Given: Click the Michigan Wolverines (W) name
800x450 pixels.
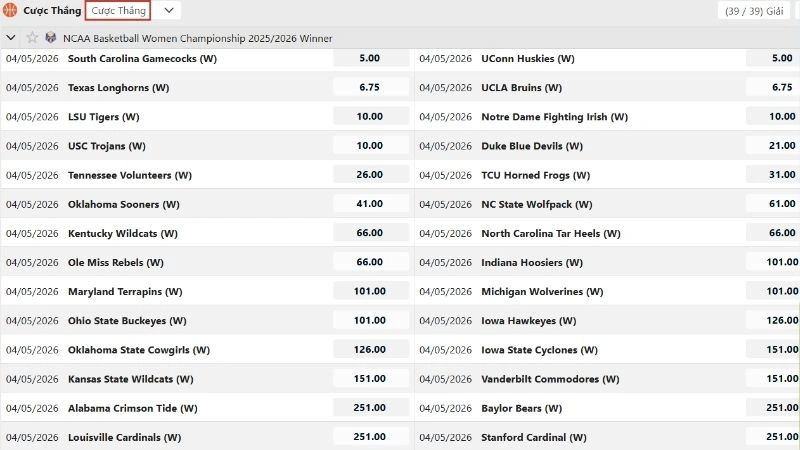Looking at the screenshot, I should tap(542, 291).
